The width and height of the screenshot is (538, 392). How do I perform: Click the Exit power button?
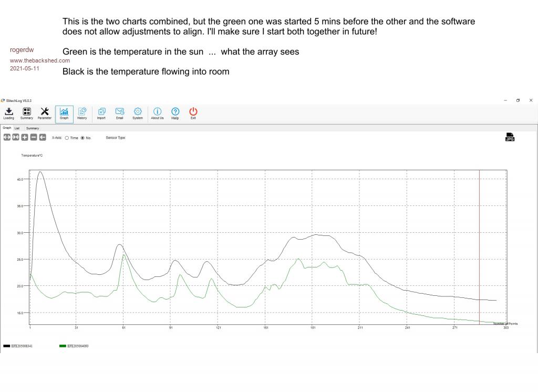193,113
